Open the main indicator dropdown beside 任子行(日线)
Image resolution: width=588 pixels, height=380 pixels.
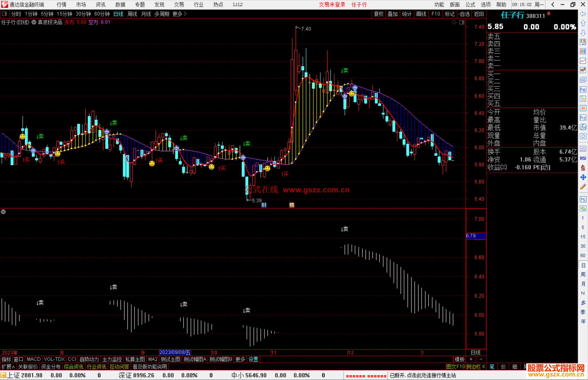pyautogui.click(x=34, y=22)
